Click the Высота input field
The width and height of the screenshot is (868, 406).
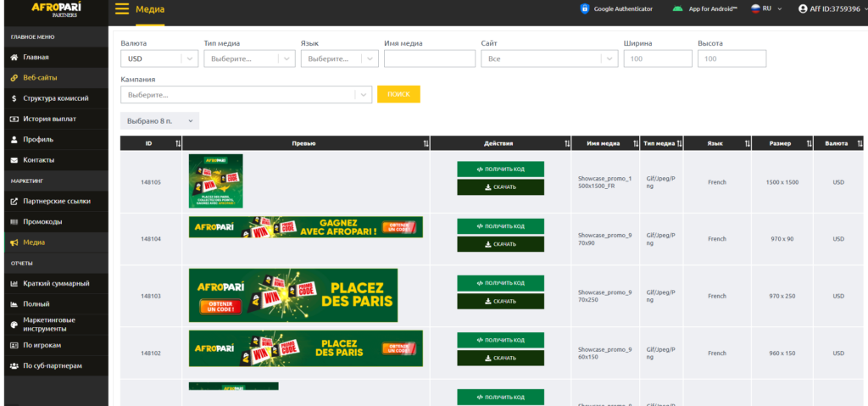(732, 58)
